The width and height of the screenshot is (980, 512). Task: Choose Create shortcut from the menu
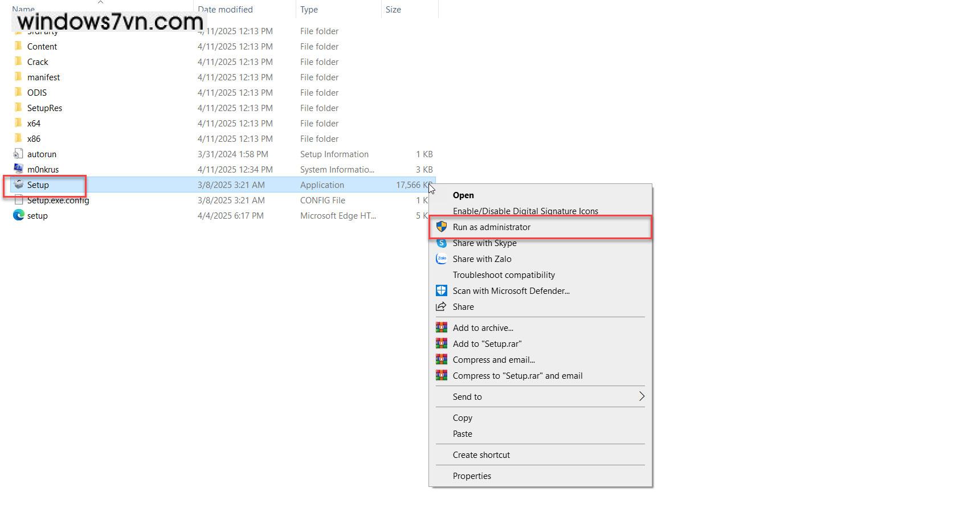pyautogui.click(x=481, y=455)
